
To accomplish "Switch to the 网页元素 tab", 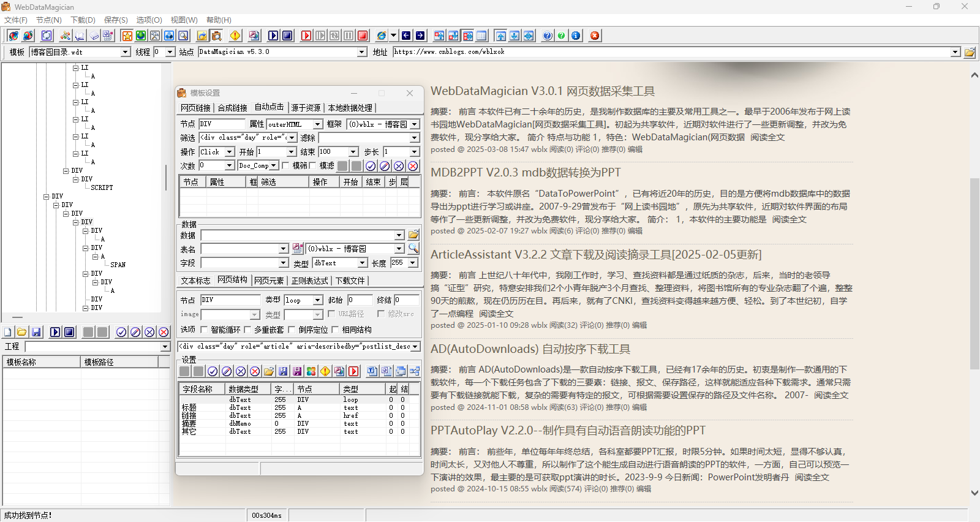I will tap(269, 281).
